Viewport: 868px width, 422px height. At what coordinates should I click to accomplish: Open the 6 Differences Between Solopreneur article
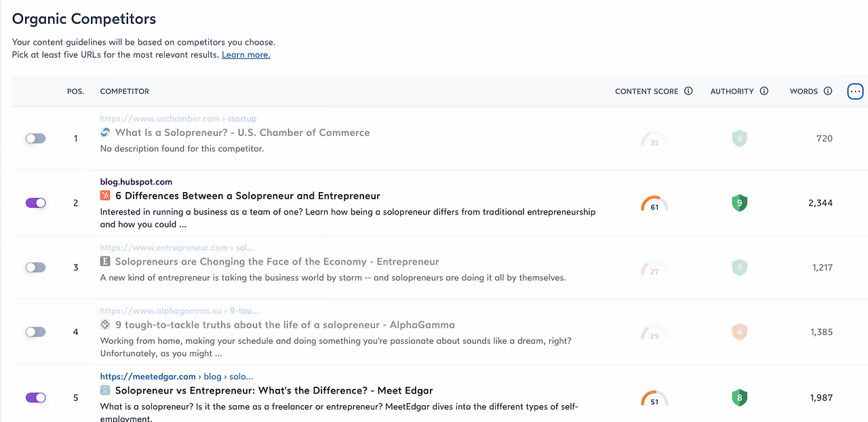[x=248, y=196]
